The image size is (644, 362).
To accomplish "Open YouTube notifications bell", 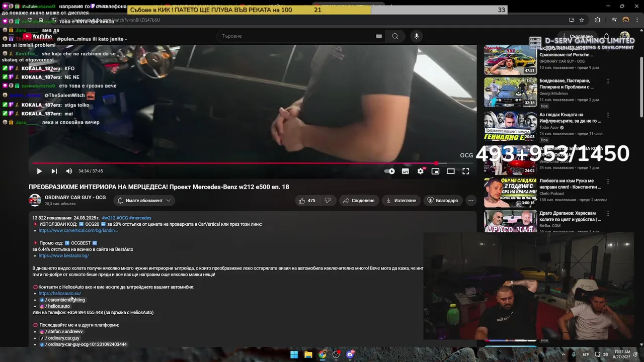I will 606,36.
